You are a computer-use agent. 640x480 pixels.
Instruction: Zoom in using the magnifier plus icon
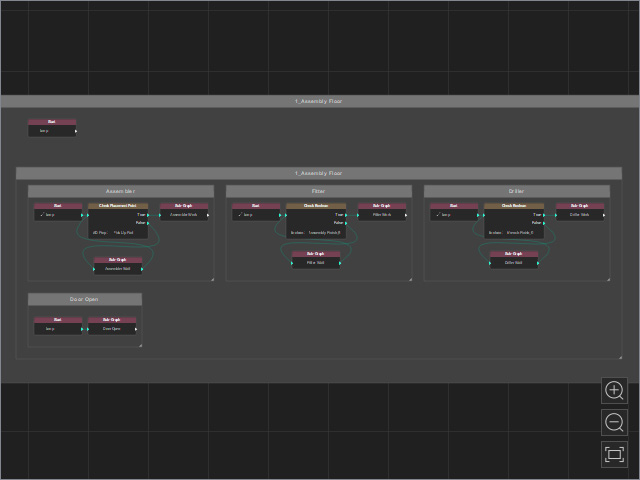pos(614,391)
